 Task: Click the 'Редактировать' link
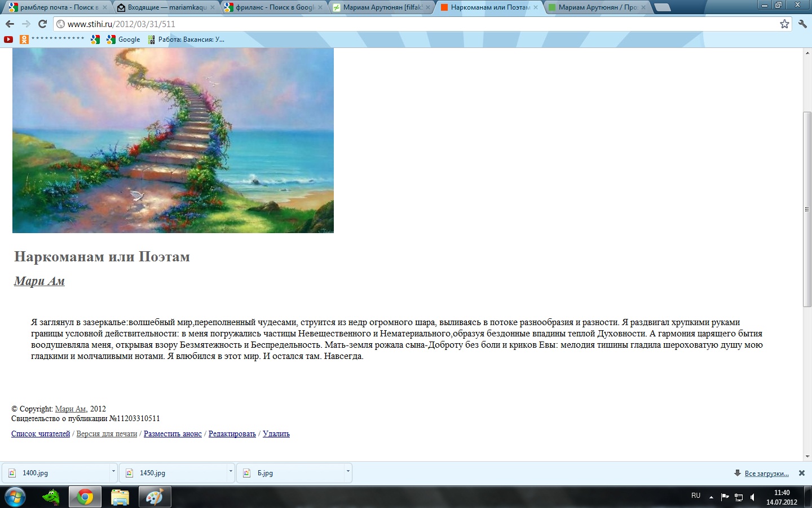click(232, 433)
